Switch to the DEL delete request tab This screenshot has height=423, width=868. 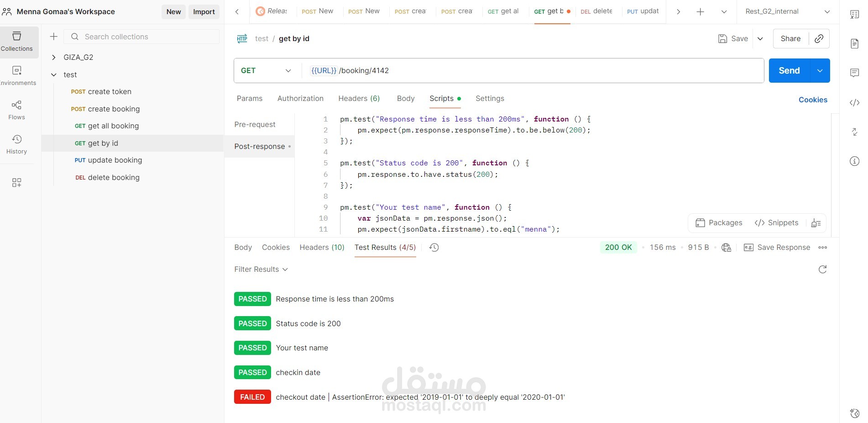[596, 11]
